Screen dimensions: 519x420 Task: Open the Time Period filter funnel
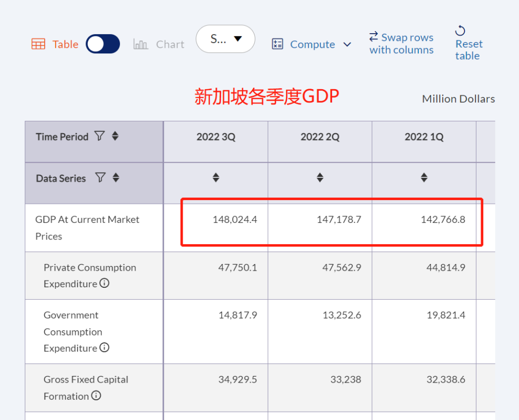pos(99,136)
